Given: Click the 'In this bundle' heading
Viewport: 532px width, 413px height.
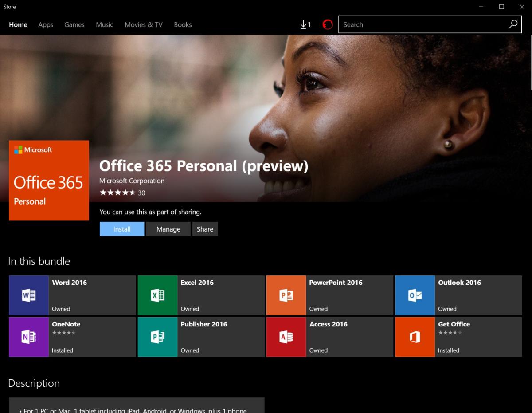Looking at the screenshot, I should tap(39, 261).
